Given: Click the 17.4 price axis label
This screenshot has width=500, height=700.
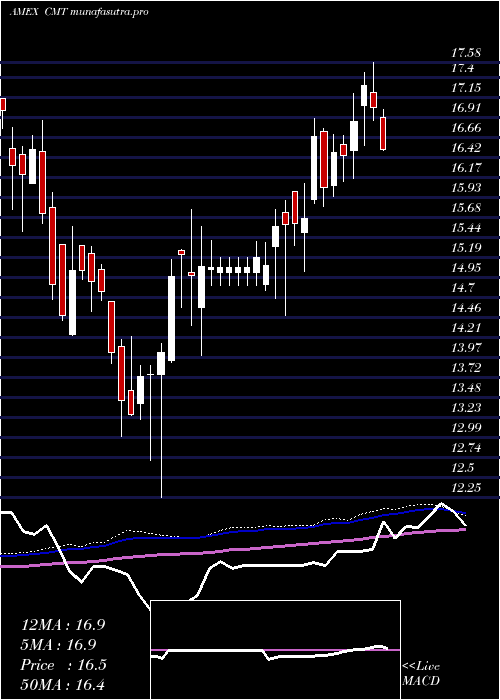Looking at the screenshot, I should pyautogui.click(x=462, y=68).
